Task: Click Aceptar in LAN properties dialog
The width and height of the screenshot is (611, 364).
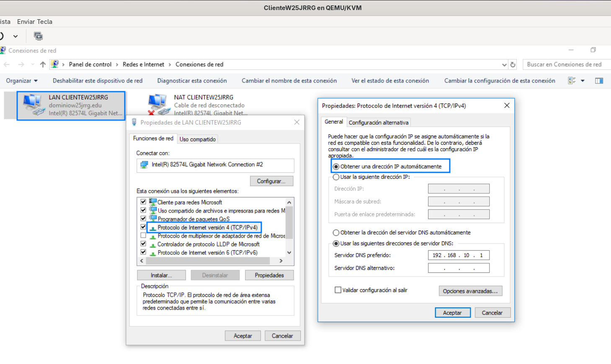Action: [x=243, y=336]
